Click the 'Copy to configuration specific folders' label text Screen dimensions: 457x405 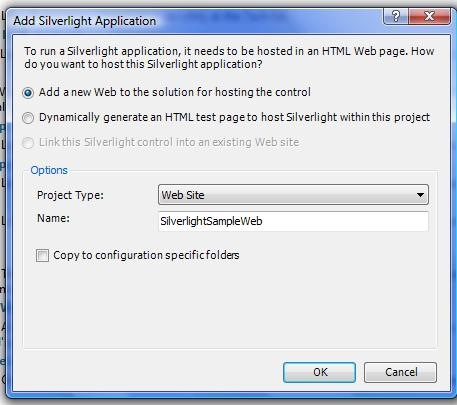[146, 255]
